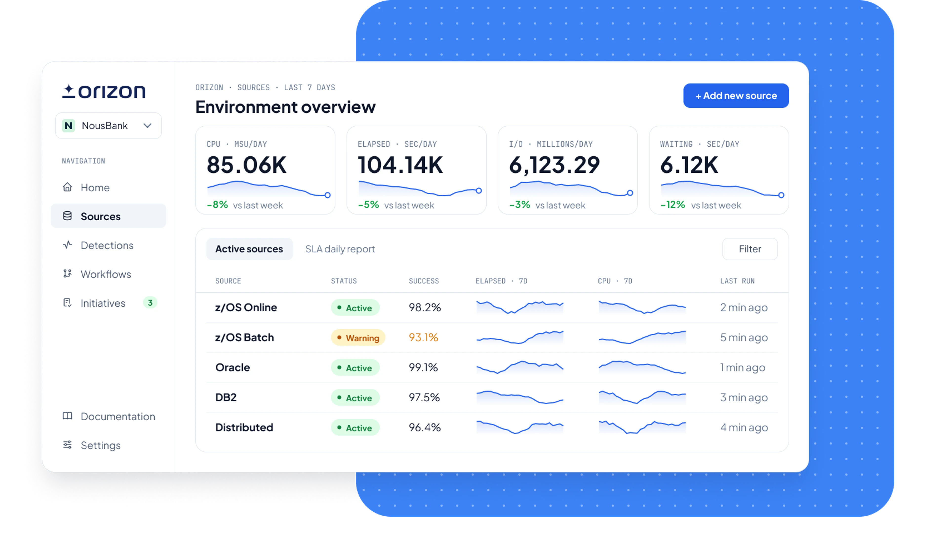
Task: Click the 99.1% success value
Action: coord(423,367)
